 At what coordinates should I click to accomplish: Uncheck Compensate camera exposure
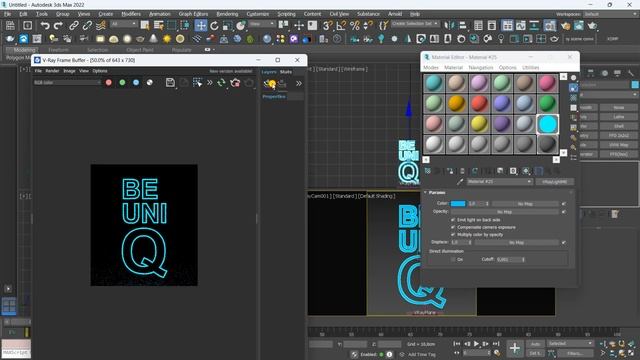(453, 227)
